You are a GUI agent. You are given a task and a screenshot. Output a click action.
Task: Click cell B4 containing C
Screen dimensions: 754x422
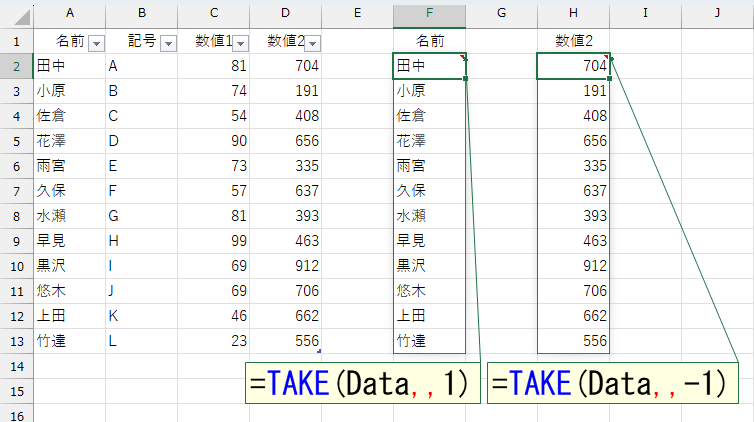click(142, 116)
